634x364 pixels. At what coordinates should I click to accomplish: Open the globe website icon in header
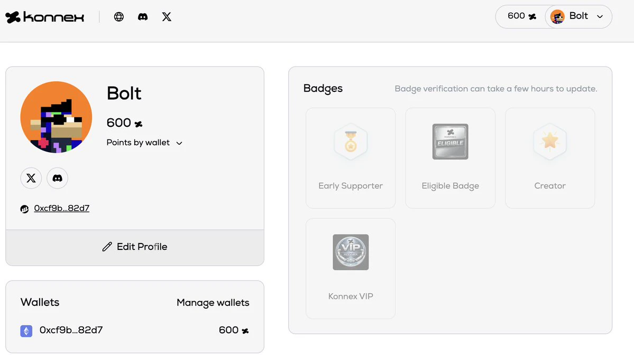tap(118, 16)
